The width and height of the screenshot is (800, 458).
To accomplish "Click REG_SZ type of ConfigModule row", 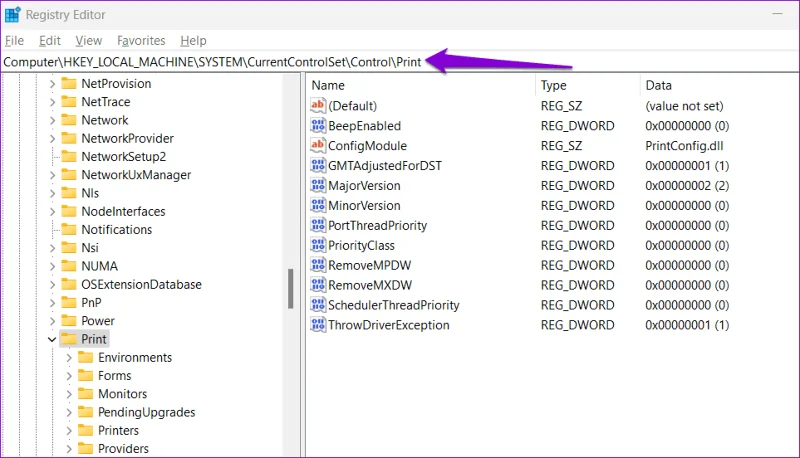I will tap(561, 145).
